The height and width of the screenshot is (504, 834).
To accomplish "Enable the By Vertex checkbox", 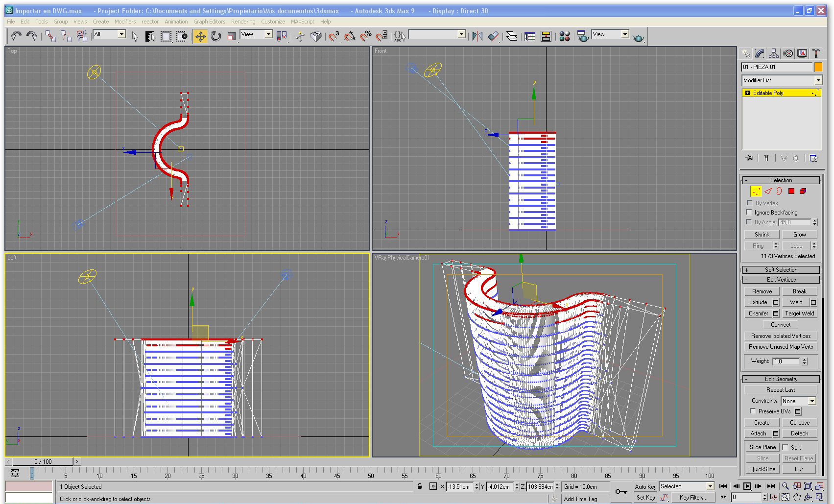I will [x=749, y=203].
